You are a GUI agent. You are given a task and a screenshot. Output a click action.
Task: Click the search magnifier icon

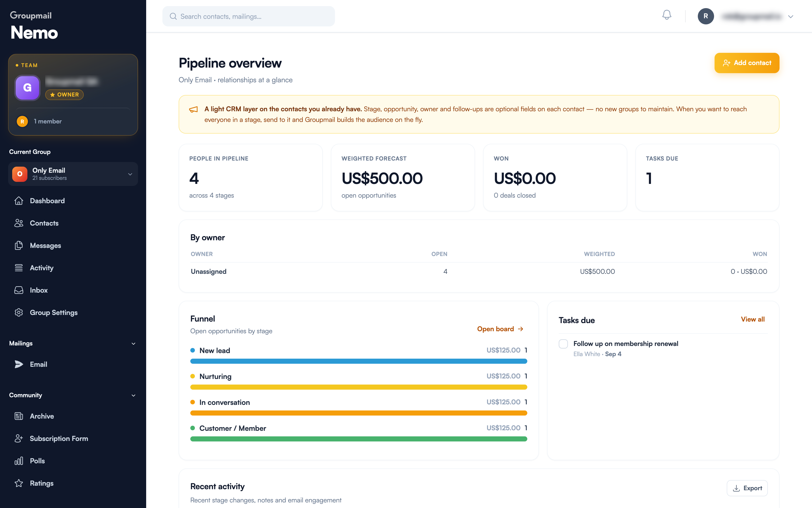pos(173,17)
